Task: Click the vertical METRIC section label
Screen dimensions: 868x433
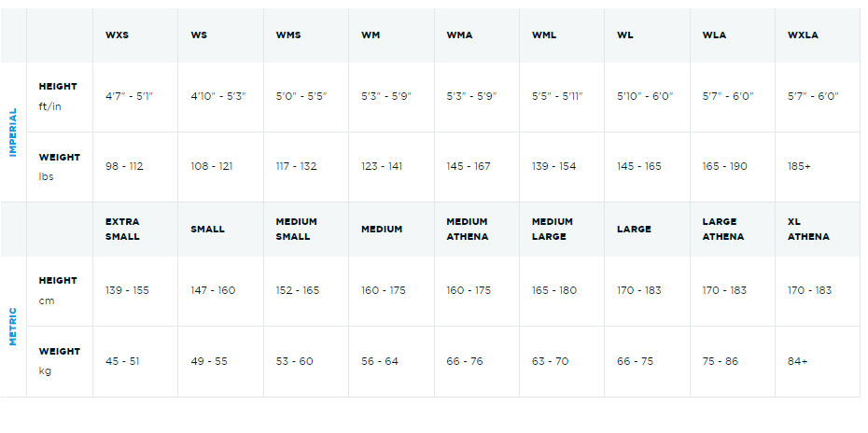Action: (x=13, y=326)
